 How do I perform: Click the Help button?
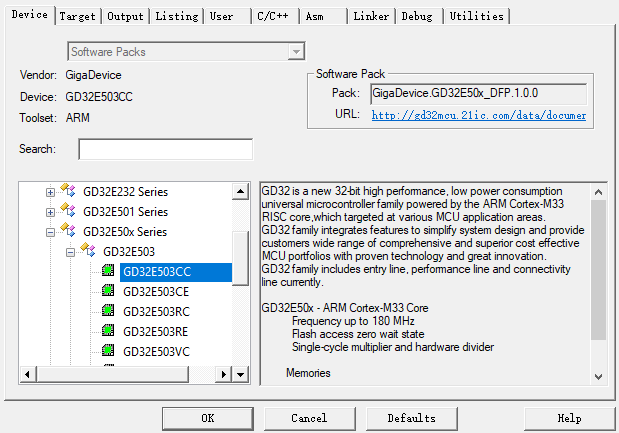pyautogui.click(x=569, y=418)
